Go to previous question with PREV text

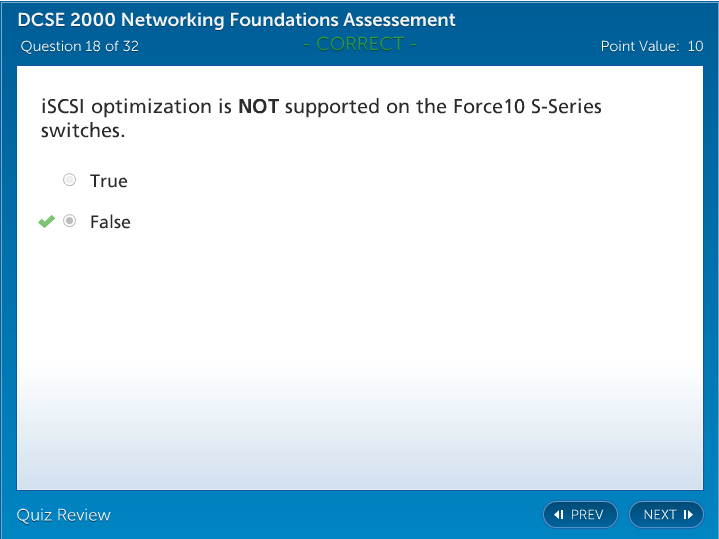click(x=587, y=515)
